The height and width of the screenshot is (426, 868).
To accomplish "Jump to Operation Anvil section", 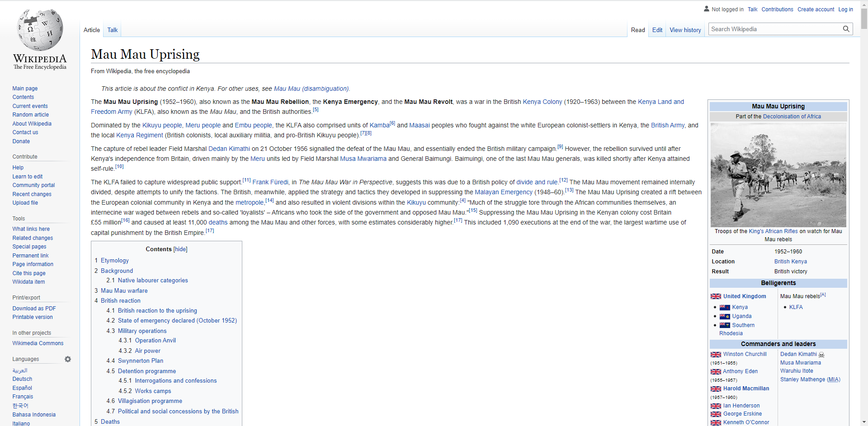I will [156, 341].
